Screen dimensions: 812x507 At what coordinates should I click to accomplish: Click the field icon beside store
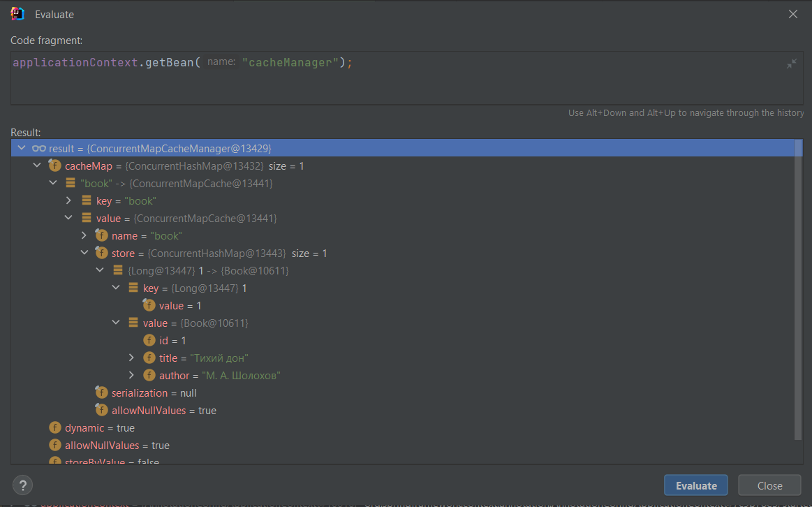(101, 253)
